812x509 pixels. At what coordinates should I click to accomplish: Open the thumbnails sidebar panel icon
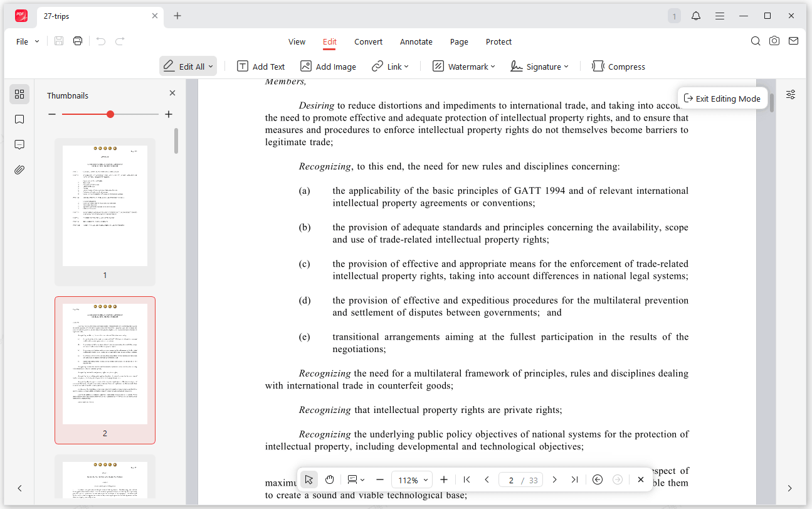[19, 94]
